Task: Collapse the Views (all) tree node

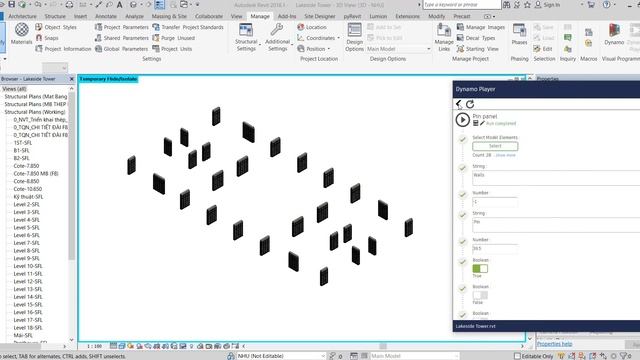Action: (x=14, y=89)
